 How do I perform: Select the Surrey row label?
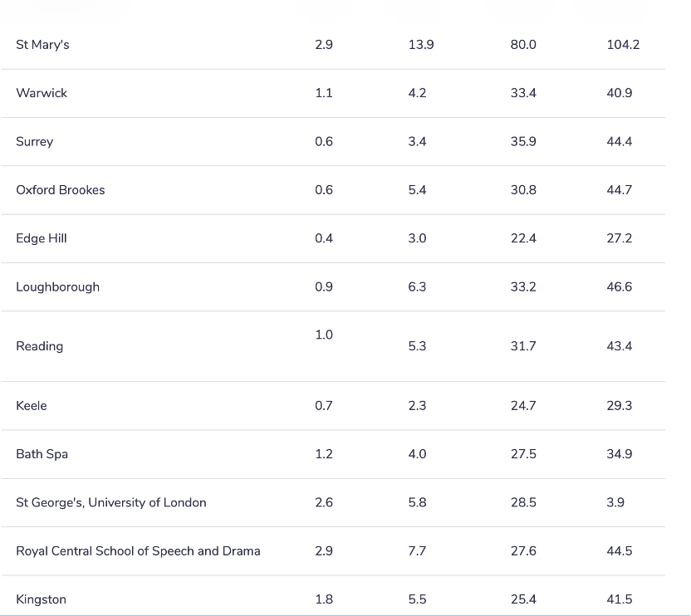coord(34,142)
